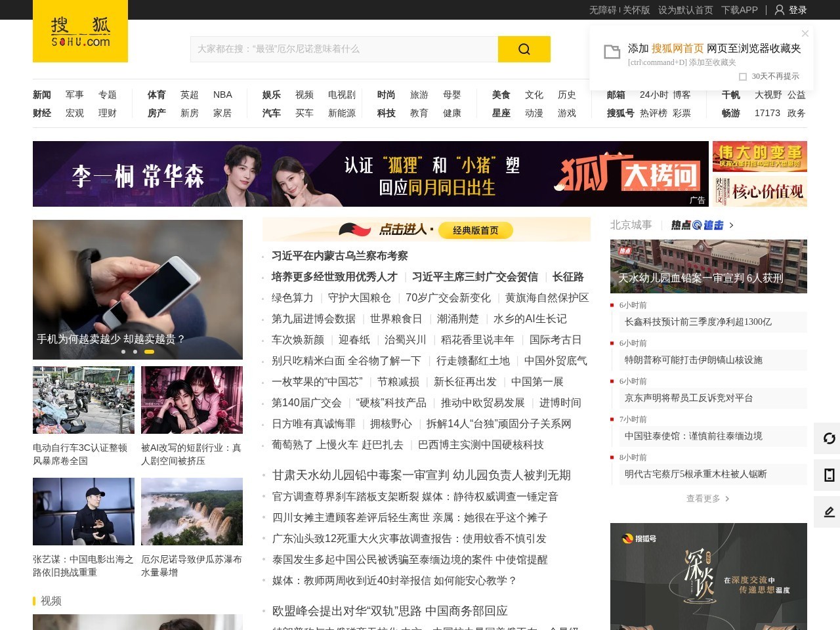Open the 李一桐 常华森 banner ad

[371, 174]
